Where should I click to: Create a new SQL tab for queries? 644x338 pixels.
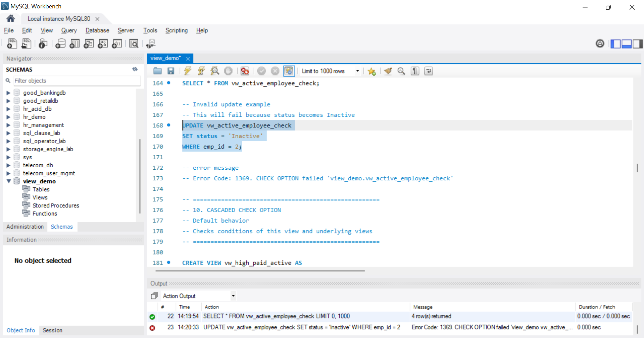click(x=12, y=44)
